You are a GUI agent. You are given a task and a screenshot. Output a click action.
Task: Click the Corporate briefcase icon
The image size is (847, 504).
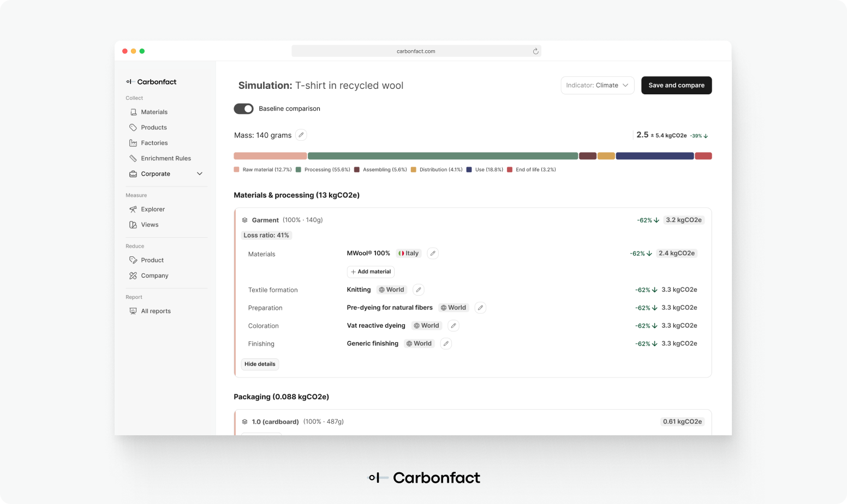133,174
